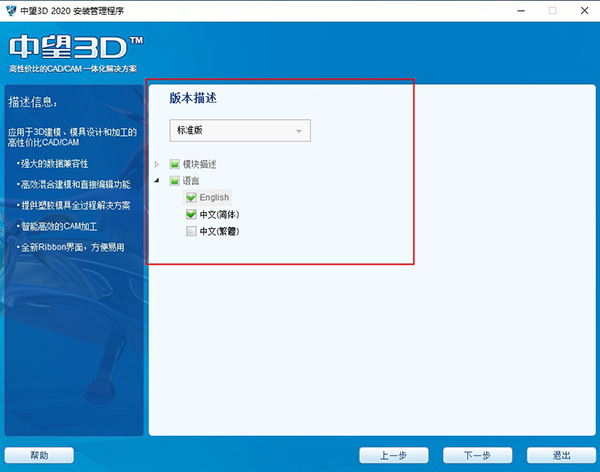Click the 中望3D logo
This screenshot has height=472, width=600.
(x=76, y=47)
